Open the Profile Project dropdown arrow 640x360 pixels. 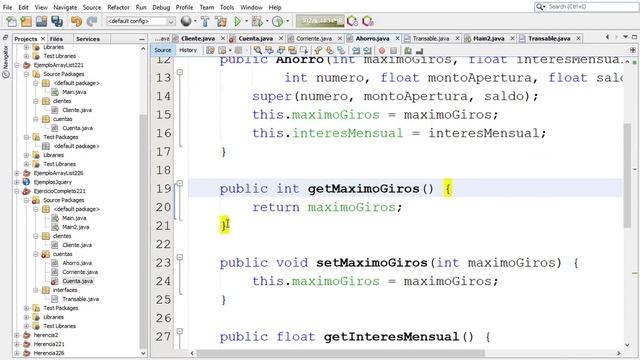coord(287,21)
